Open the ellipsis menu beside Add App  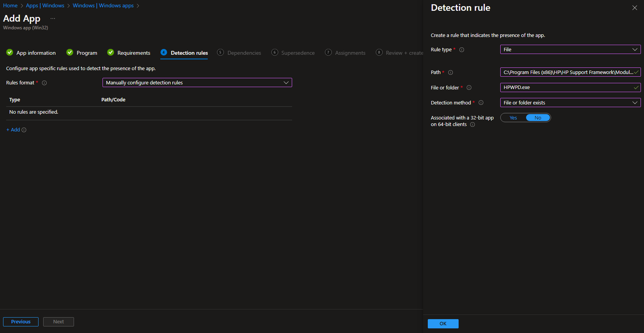(x=53, y=18)
